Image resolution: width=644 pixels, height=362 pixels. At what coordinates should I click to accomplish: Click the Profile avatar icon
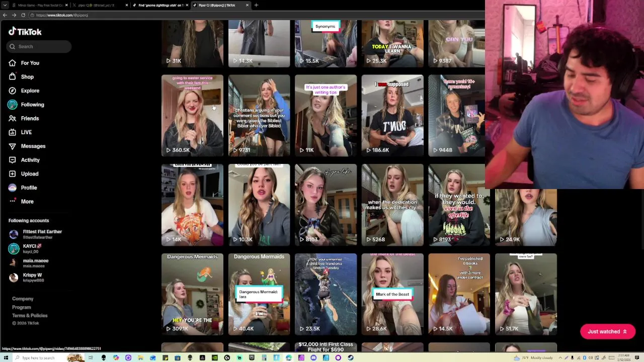[x=12, y=188]
